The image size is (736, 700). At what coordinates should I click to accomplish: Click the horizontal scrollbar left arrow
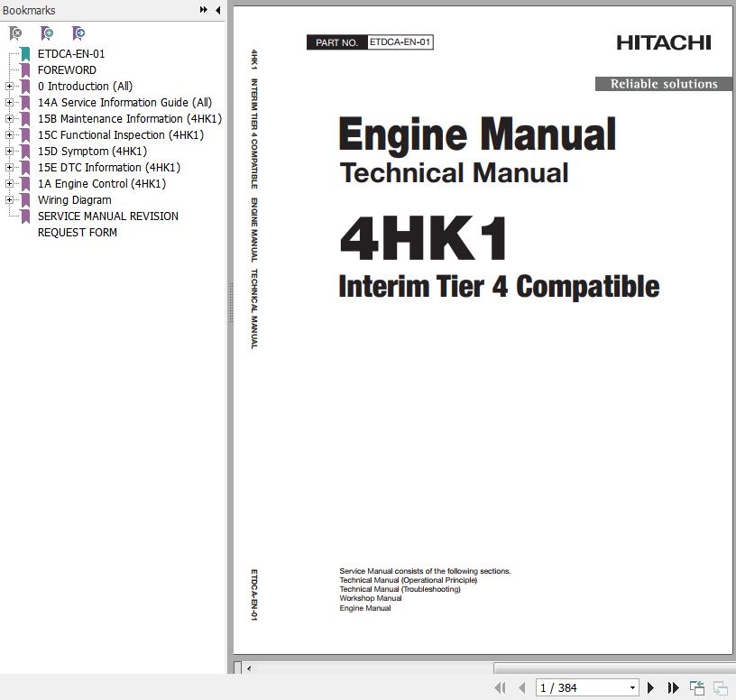(249, 668)
